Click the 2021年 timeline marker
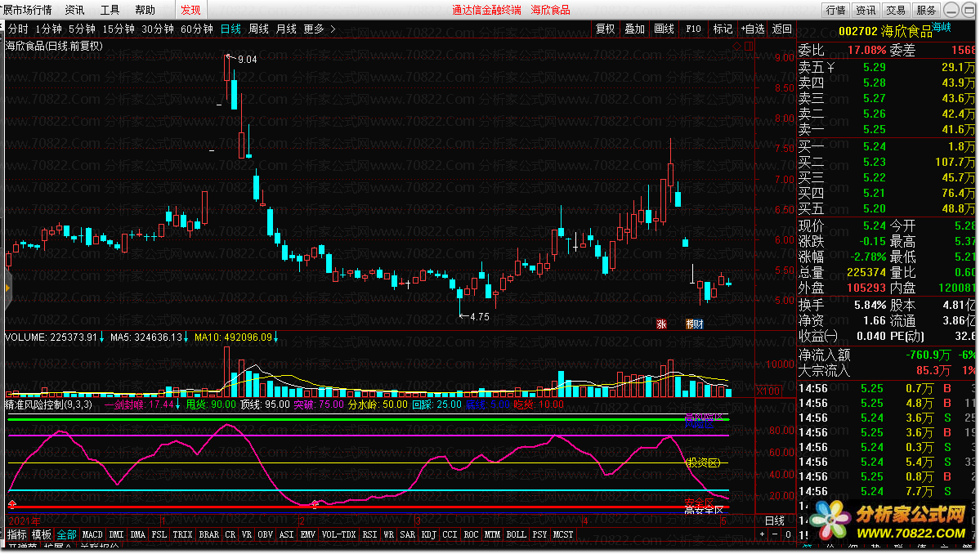 [25, 520]
